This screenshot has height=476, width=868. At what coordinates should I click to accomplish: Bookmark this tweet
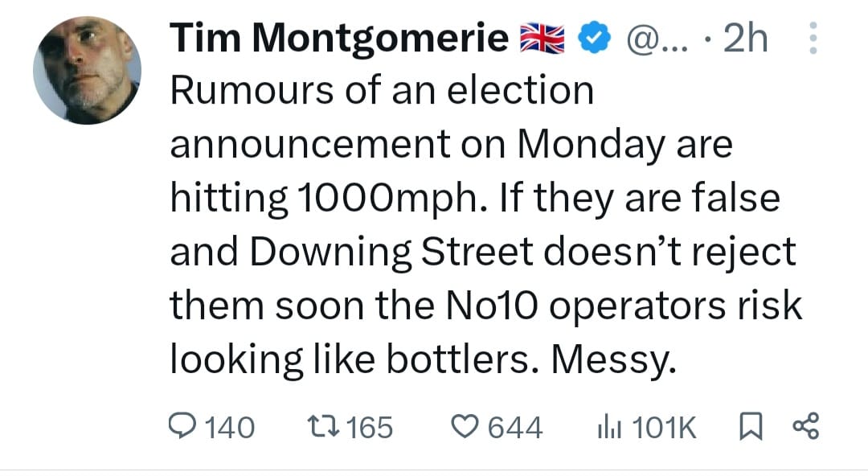pos(748,427)
